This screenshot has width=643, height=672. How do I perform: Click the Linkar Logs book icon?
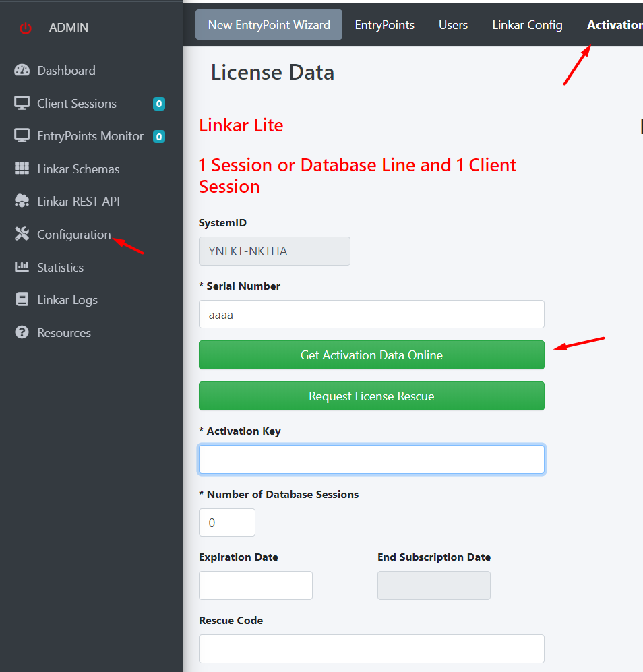(x=22, y=299)
